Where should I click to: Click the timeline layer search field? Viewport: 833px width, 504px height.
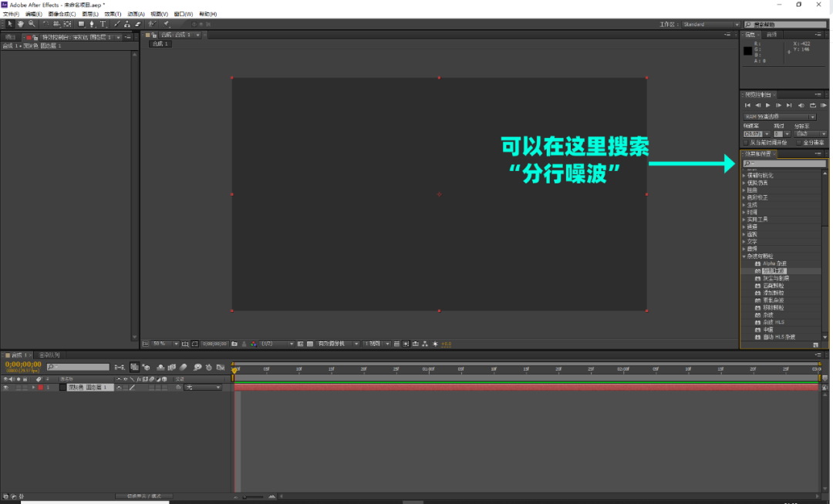(x=78, y=367)
